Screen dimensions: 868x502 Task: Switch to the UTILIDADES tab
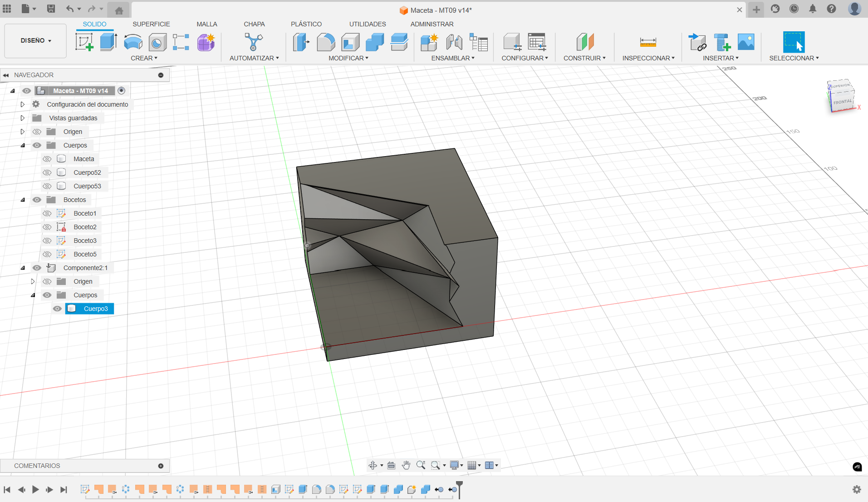click(x=368, y=24)
